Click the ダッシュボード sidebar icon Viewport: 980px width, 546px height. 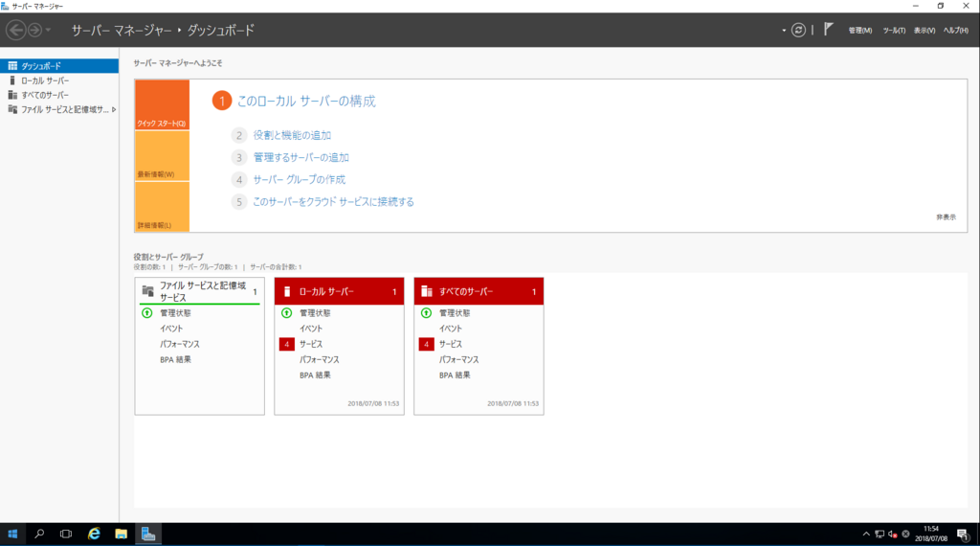(x=12, y=66)
